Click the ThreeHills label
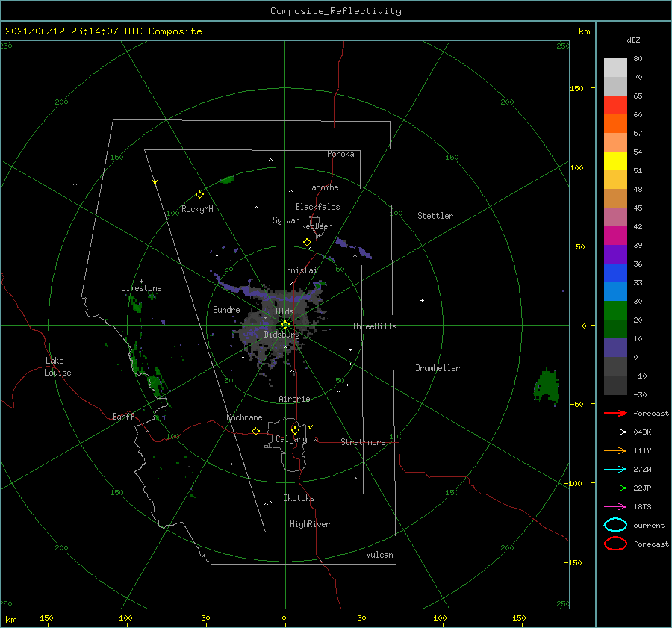This screenshot has width=672, height=628. click(x=375, y=326)
